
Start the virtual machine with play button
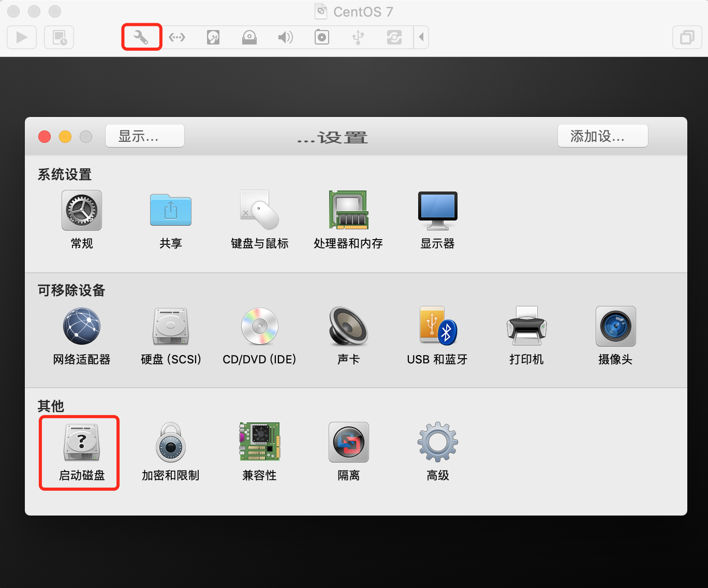click(x=22, y=37)
